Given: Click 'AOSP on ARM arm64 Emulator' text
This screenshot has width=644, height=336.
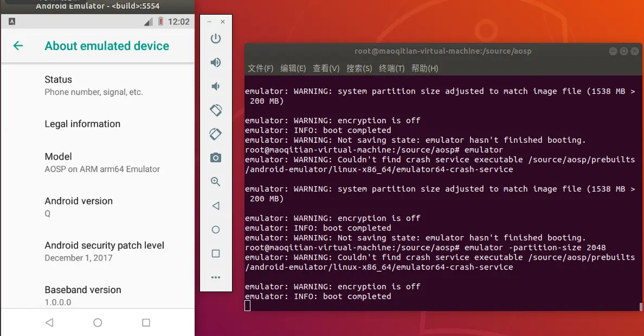Looking at the screenshot, I should click(x=102, y=169).
